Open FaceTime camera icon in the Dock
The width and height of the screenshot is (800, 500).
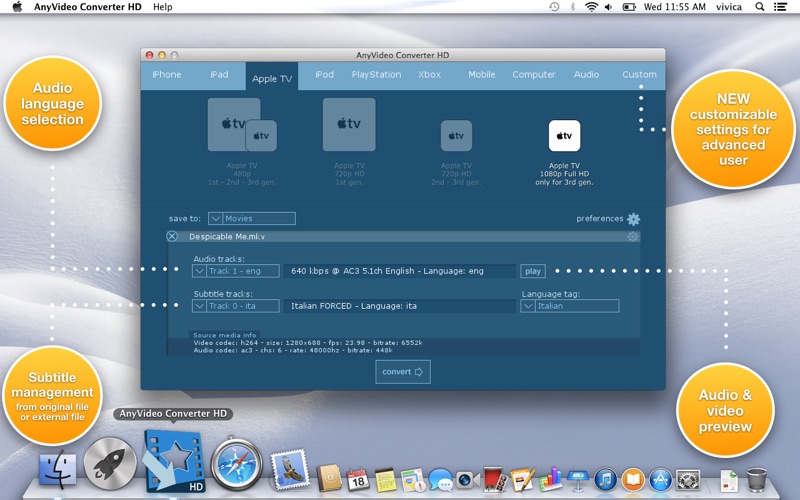click(467, 480)
